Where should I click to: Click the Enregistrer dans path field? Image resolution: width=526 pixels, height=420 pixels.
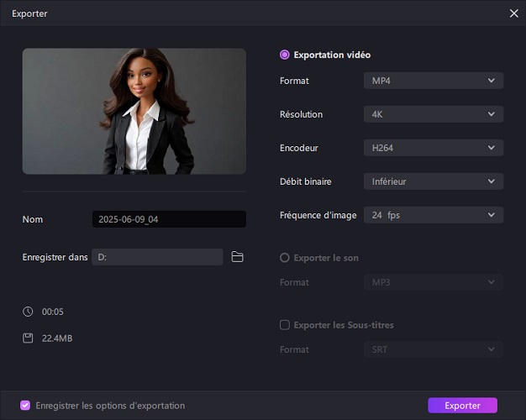point(157,257)
